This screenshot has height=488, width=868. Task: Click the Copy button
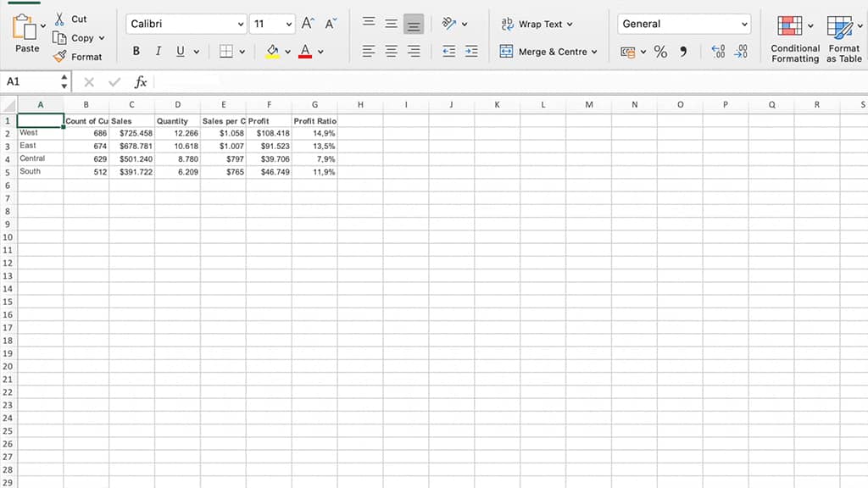(77, 37)
